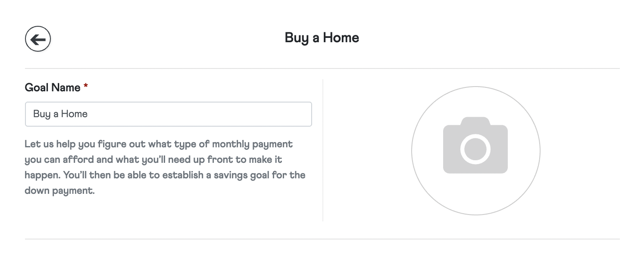644x255 pixels.
Task: Click the horizontal divider below the header
Action: tap(322, 68)
